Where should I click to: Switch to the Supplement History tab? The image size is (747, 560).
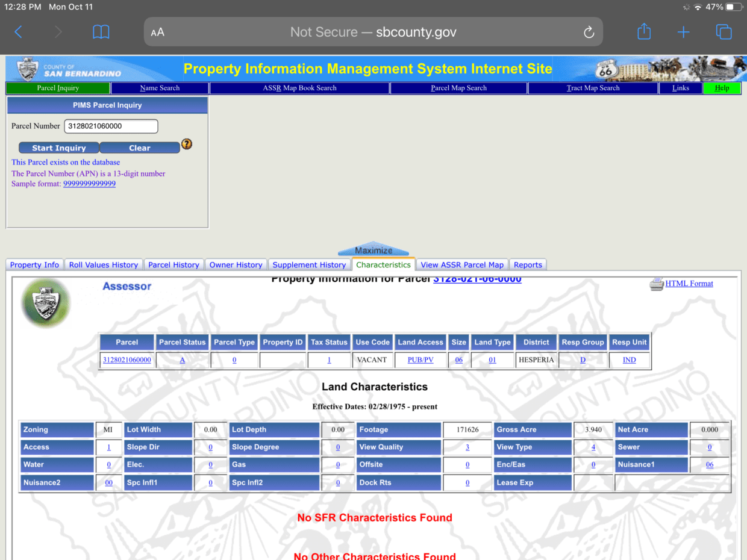coord(309,265)
